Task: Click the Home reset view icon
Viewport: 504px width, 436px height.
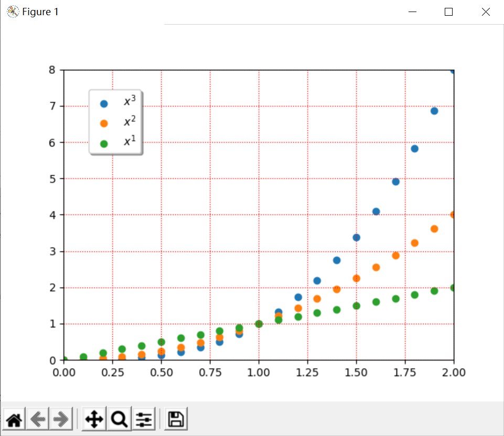Action: [x=14, y=419]
